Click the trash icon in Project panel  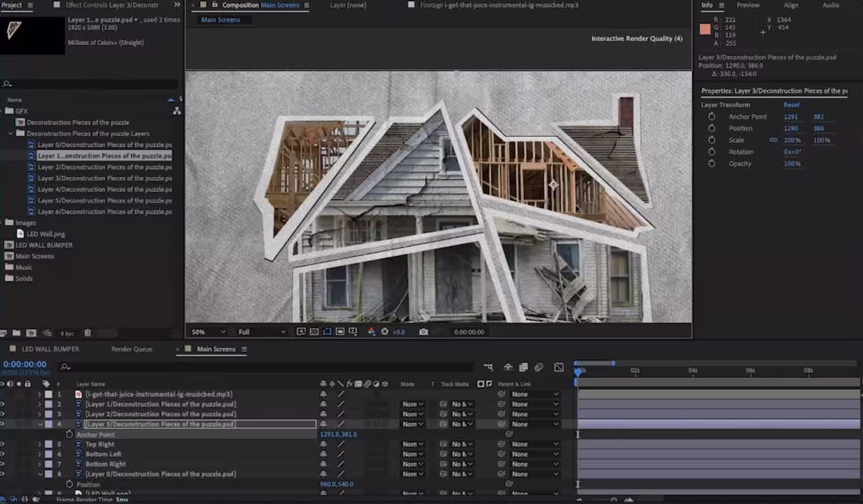pyautogui.click(x=87, y=333)
